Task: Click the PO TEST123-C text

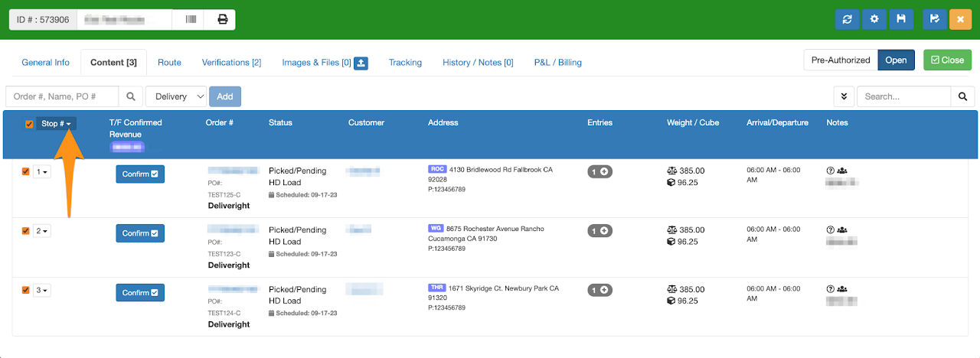Action: coord(224,254)
